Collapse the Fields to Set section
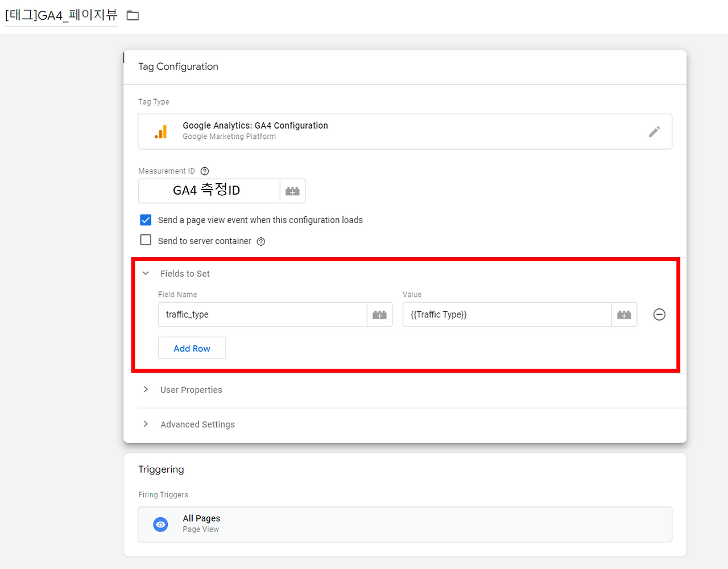This screenshot has height=569, width=728. [146, 274]
